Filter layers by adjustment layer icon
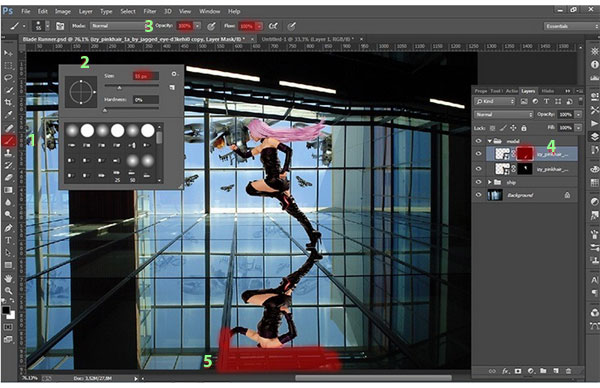600x388 pixels. (x=535, y=101)
